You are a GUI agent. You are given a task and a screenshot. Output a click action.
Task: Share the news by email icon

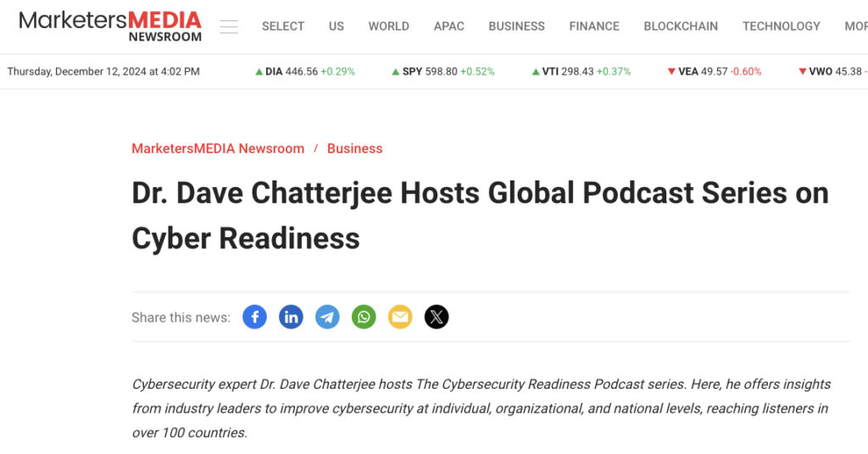(x=400, y=317)
